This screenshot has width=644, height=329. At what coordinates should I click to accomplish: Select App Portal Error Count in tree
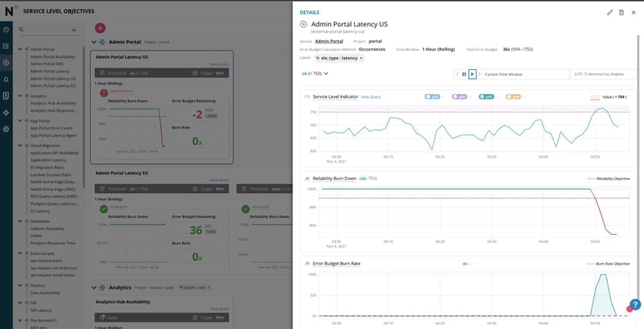pos(52,128)
